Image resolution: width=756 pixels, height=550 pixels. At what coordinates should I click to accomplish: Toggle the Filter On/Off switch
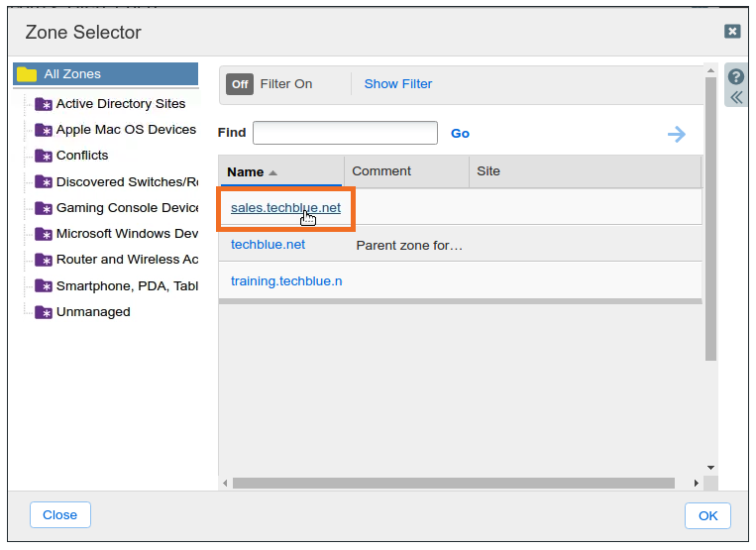[x=240, y=84]
